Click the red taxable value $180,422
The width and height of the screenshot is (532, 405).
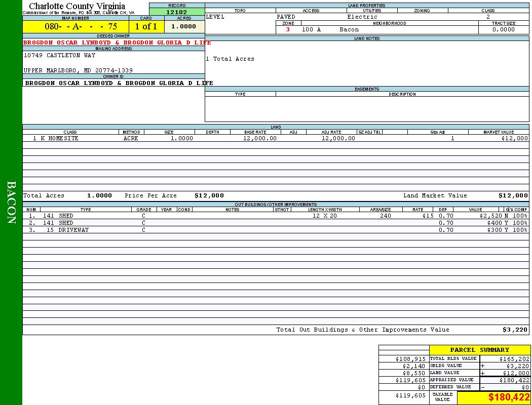(509, 397)
